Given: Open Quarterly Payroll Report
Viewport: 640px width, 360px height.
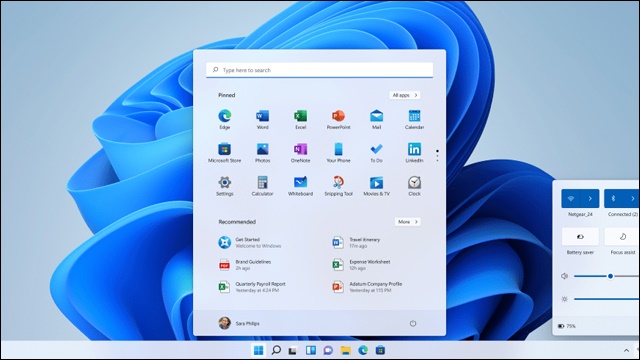Looking at the screenshot, I should pos(252,287).
